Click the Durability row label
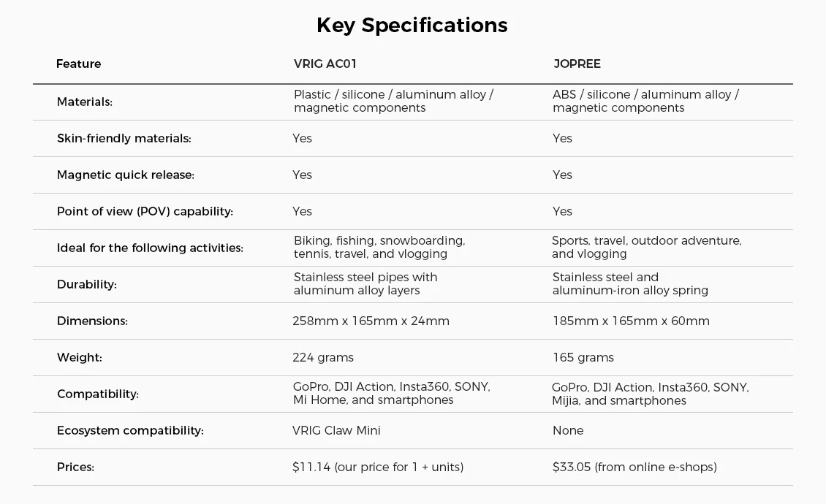The image size is (826, 504). (86, 284)
